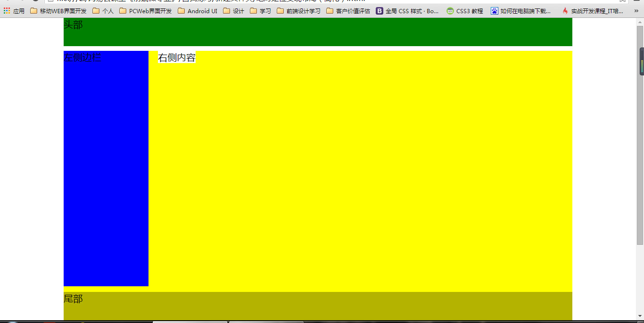Open the PCWeb界面开发 bookmark folder
This screenshot has width=644, height=323.
[x=146, y=11]
